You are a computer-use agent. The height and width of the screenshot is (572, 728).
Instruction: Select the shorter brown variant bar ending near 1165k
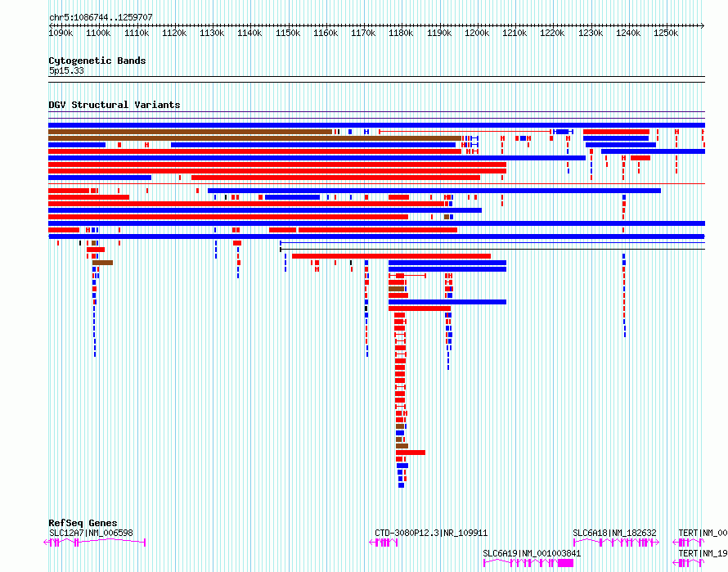[190, 132]
